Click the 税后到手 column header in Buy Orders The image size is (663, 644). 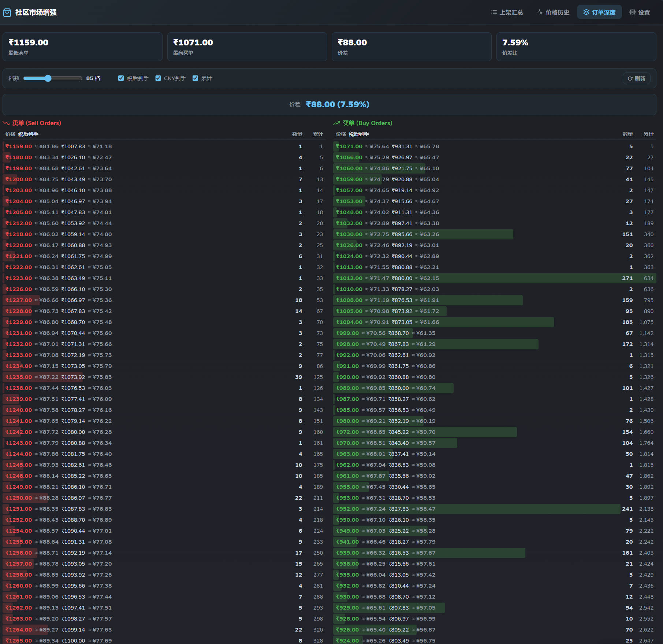359,134
